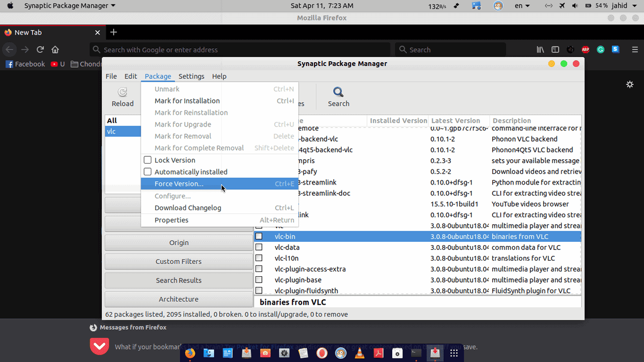
Task: Open the PDF reader icon in the dock
Action: point(378,353)
